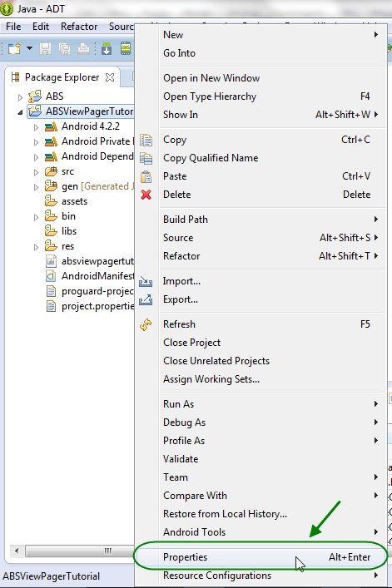
Task: Open the Refactor menu in menu bar
Action: click(x=79, y=27)
